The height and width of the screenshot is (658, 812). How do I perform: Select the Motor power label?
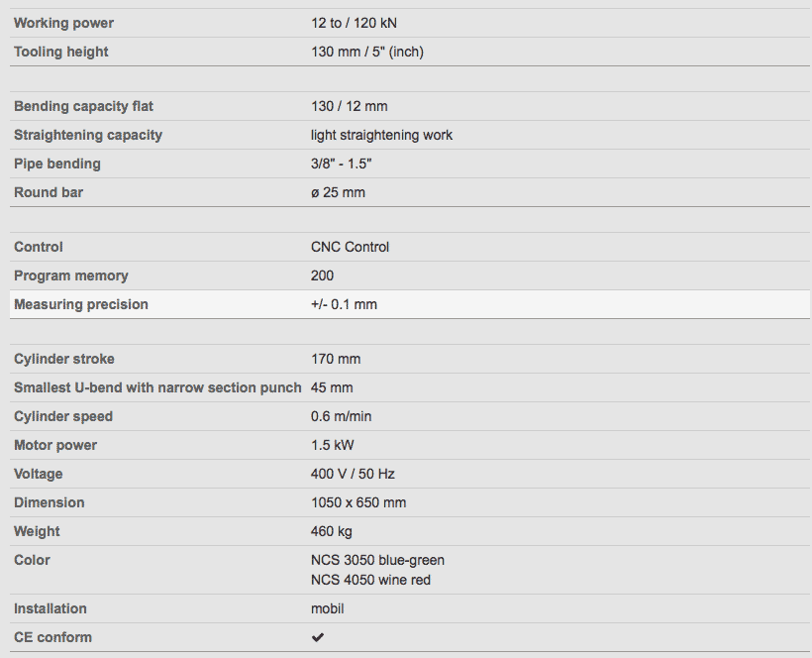point(55,445)
